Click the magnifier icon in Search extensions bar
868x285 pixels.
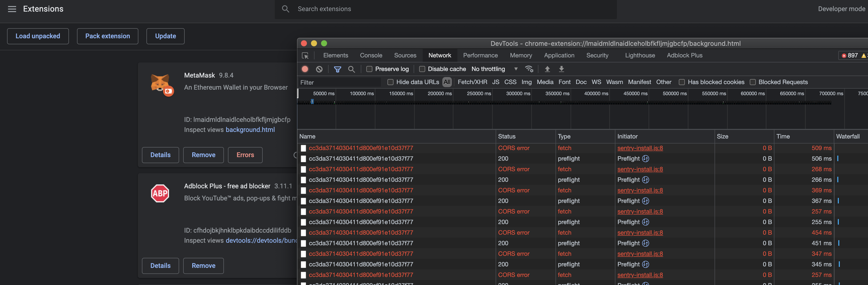(285, 9)
